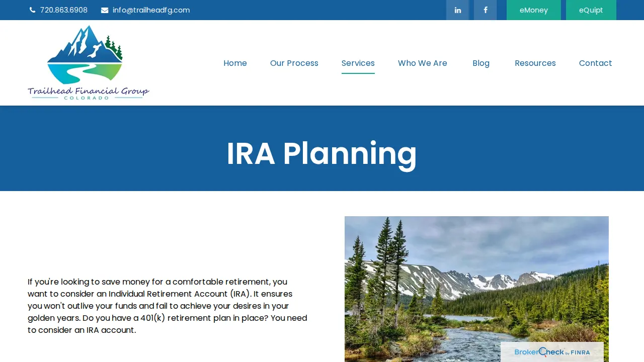Click the paragraph starting "If you're looking"
The image size is (644, 362).
168,306
